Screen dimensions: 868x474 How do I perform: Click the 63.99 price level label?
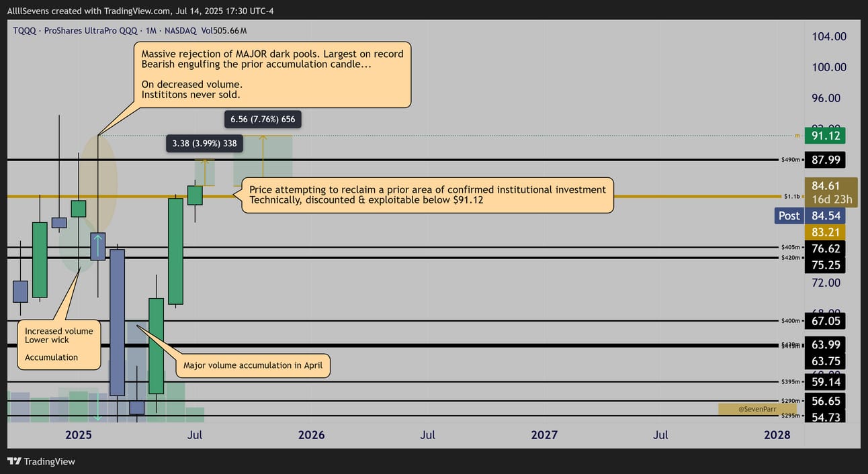(825, 345)
